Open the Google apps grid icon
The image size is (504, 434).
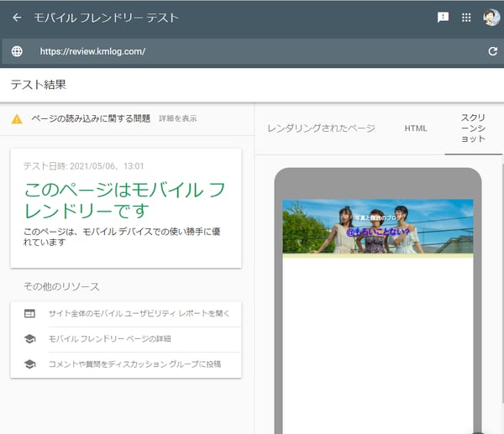click(466, 18)
